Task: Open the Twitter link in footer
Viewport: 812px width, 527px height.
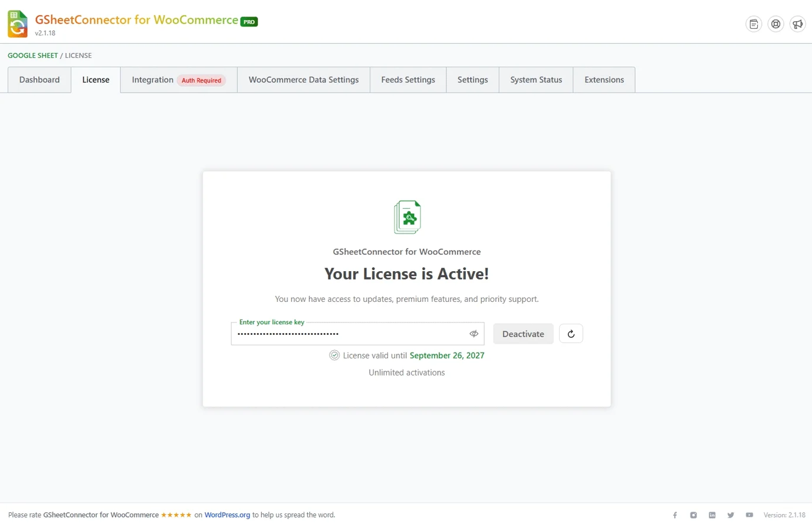Action: tap(731, 515)
